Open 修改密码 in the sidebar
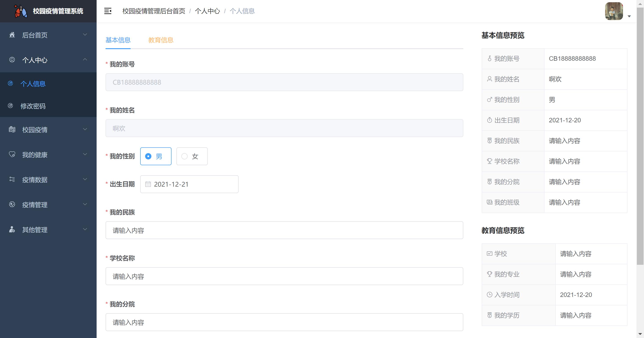The width and height of the screenshot is (644, 338). pyautogui.click(x=33, y=106)
